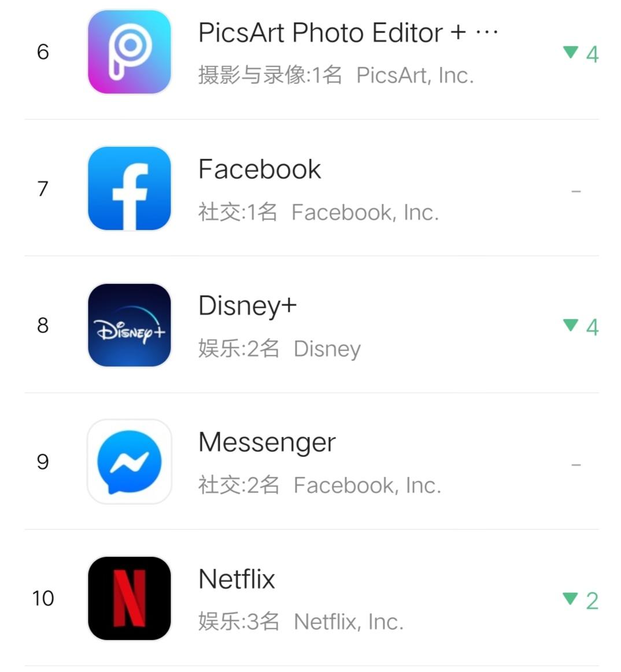Open the Facebook app icon
Viewport: 621px width, 672px height.
click(130, 189)
